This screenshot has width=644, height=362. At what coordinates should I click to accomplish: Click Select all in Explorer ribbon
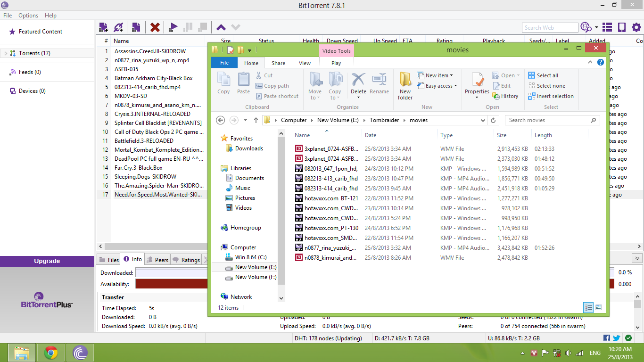pos(543,75)
